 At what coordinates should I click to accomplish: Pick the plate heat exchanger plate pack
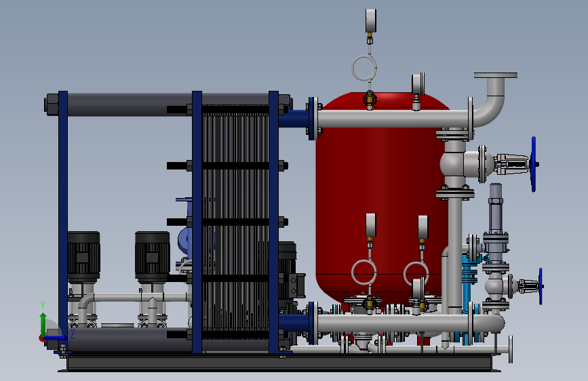(x=235, y=222)
